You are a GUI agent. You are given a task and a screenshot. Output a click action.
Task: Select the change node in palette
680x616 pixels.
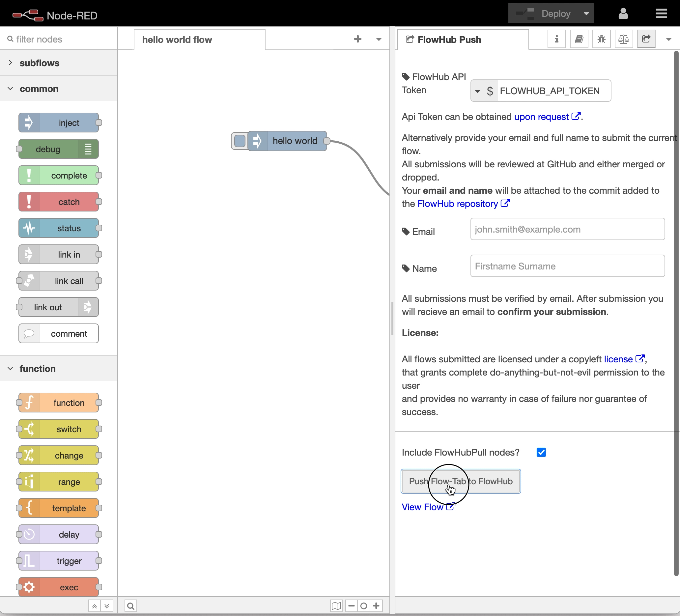pyautogui.click(x=59, y=455)
